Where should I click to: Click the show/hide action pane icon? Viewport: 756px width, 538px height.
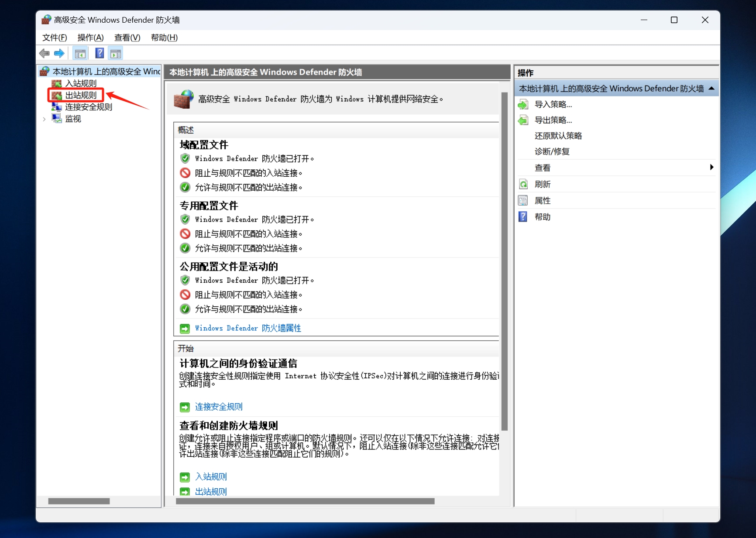point(116,54)
